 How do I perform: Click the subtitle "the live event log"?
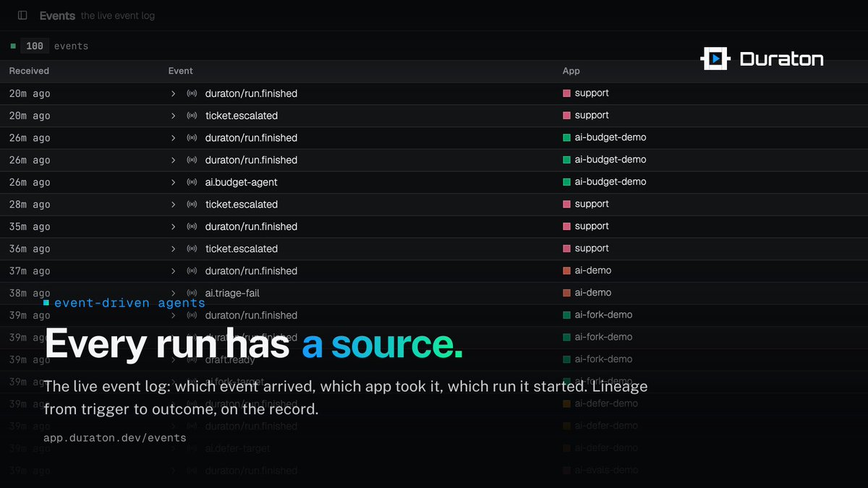(x=118, y=16)
